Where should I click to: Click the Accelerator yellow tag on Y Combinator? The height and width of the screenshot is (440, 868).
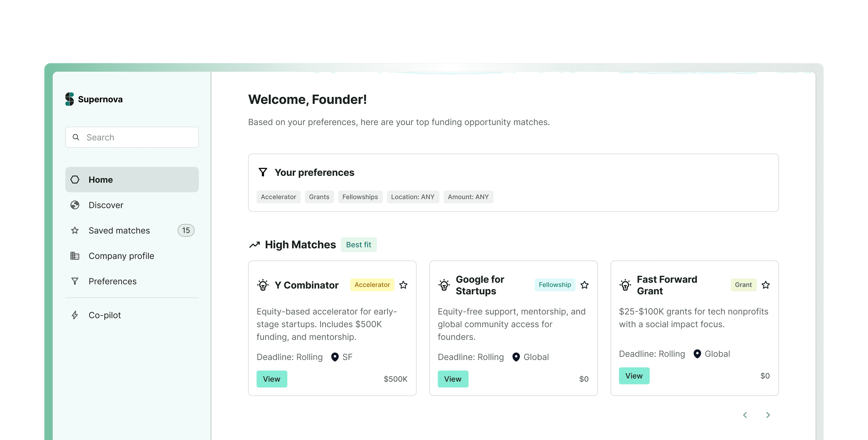point(372,285)
